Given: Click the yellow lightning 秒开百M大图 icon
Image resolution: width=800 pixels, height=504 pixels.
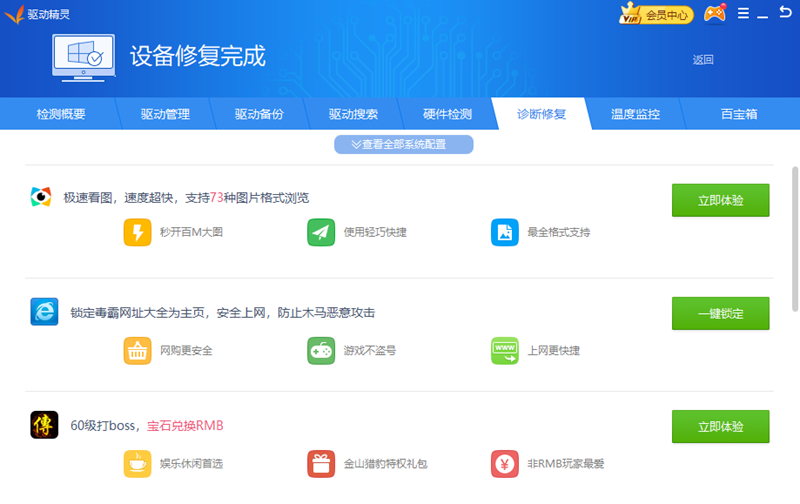Looking at the screenshot, I should (x=137, y=232).
